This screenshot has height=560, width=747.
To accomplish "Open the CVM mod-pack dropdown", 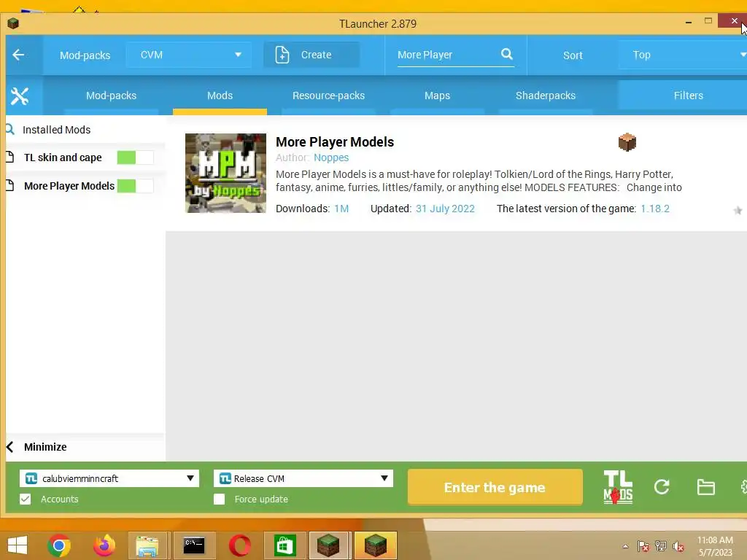I will pos(189,55).
